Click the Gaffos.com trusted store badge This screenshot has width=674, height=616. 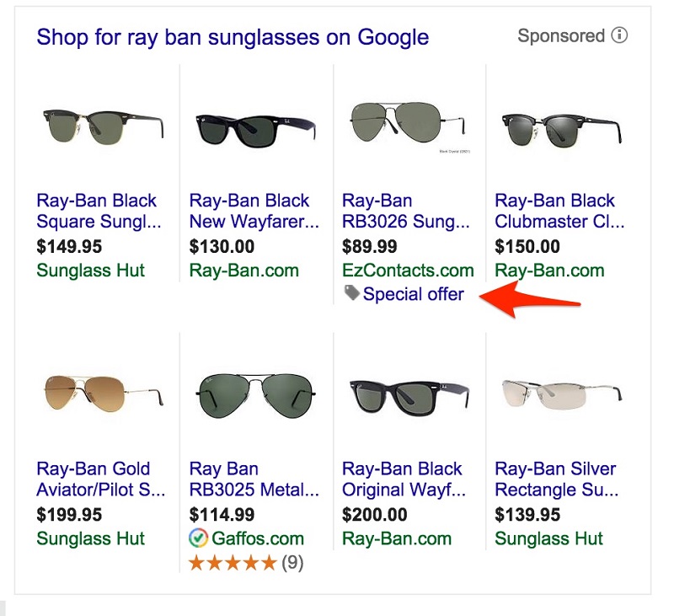[x=199, y=538]
